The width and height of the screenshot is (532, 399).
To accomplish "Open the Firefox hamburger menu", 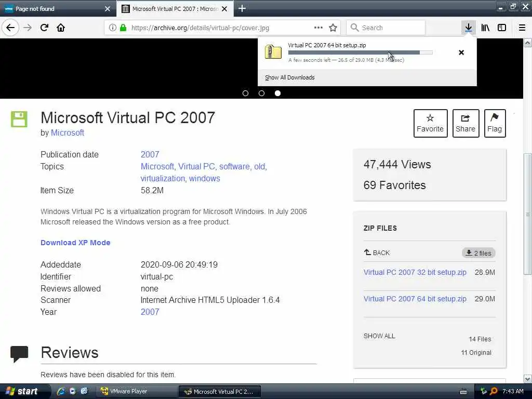I will [x=522, y=28].
